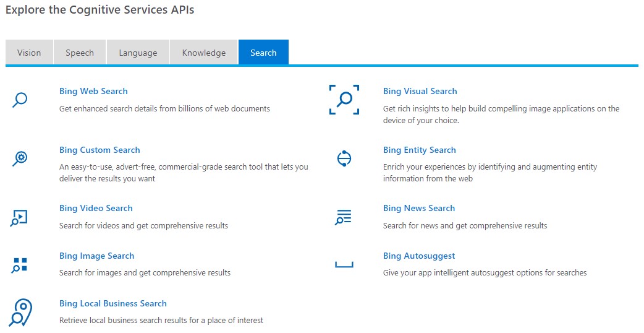Screen dimensions: 644x333
Task: Open the Bing Web Search link
Action: coord(93,91)
